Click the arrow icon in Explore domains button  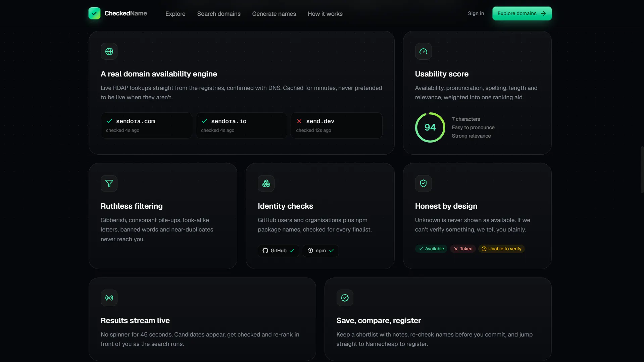543,13
